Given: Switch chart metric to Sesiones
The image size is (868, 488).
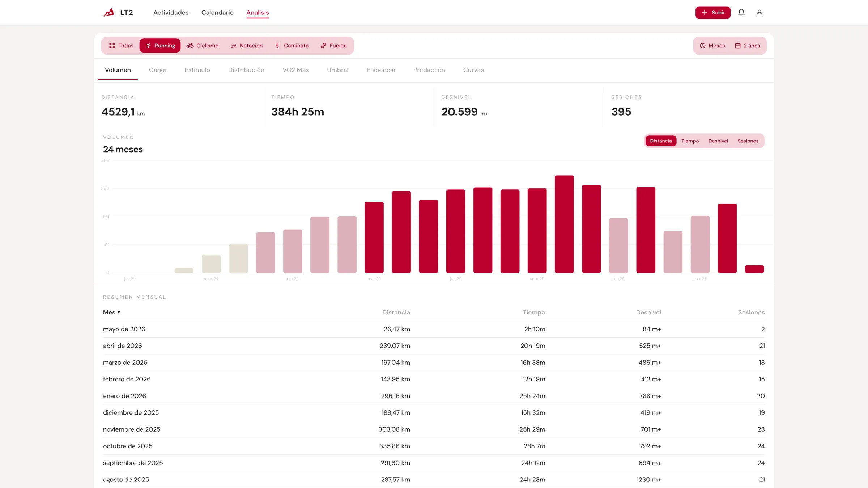Looking at the screenshot, I should [748, 141].
